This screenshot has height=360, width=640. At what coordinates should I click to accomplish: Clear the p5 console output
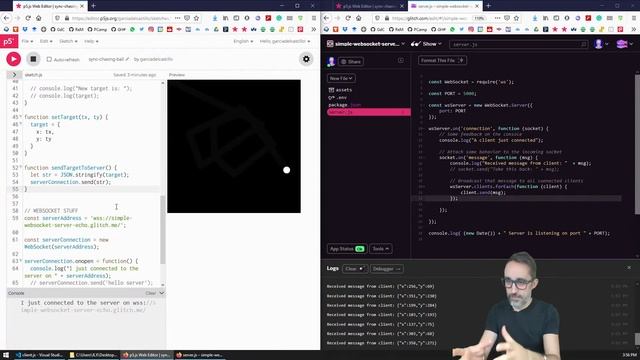pyautogui.click(x=150, y=293)
